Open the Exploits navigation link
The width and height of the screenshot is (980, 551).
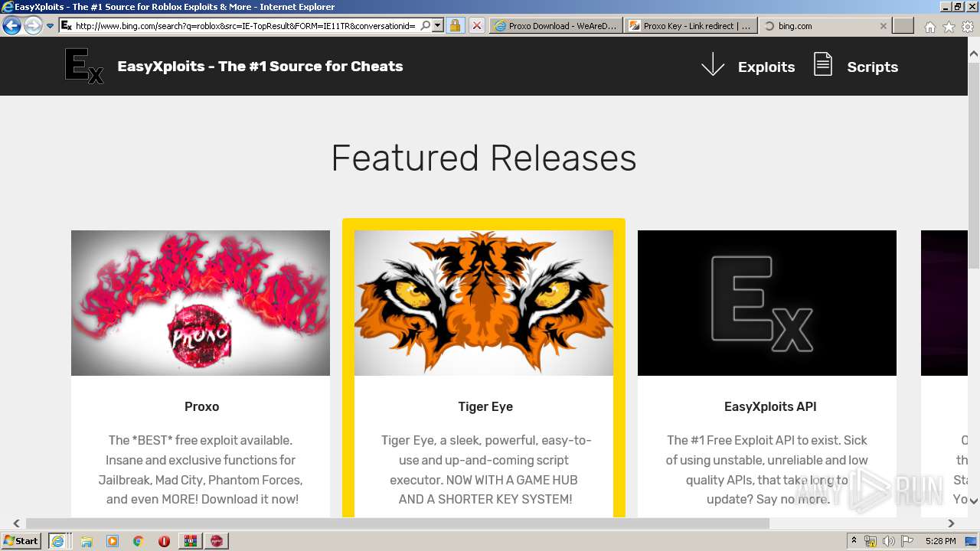[x=766, y=67]
